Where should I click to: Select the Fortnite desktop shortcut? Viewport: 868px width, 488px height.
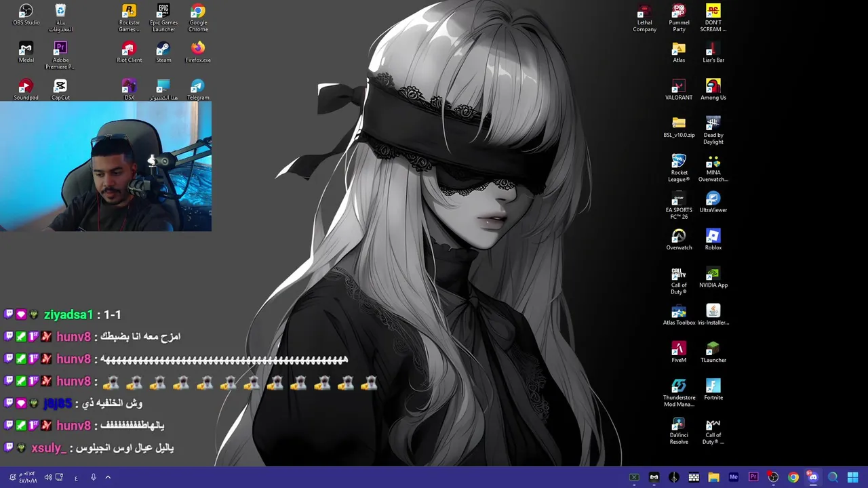(713, 389)
